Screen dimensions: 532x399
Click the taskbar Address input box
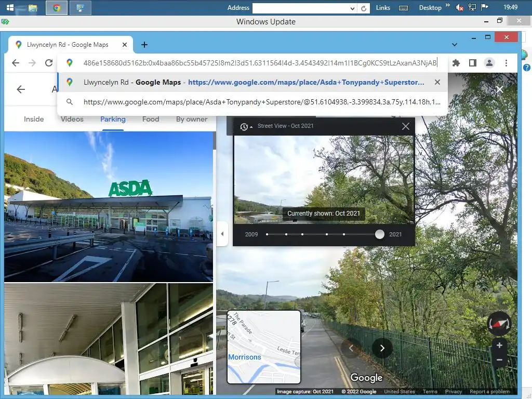301,8
